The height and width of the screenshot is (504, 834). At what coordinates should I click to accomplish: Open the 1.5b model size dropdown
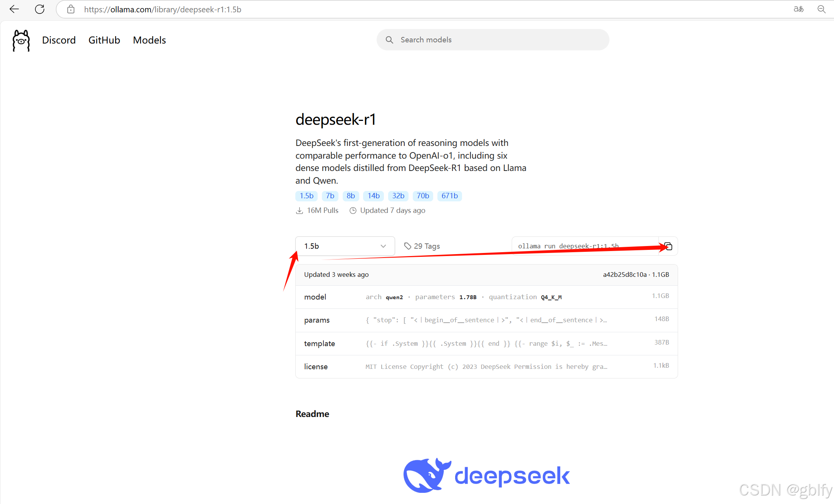click(345, 246)
